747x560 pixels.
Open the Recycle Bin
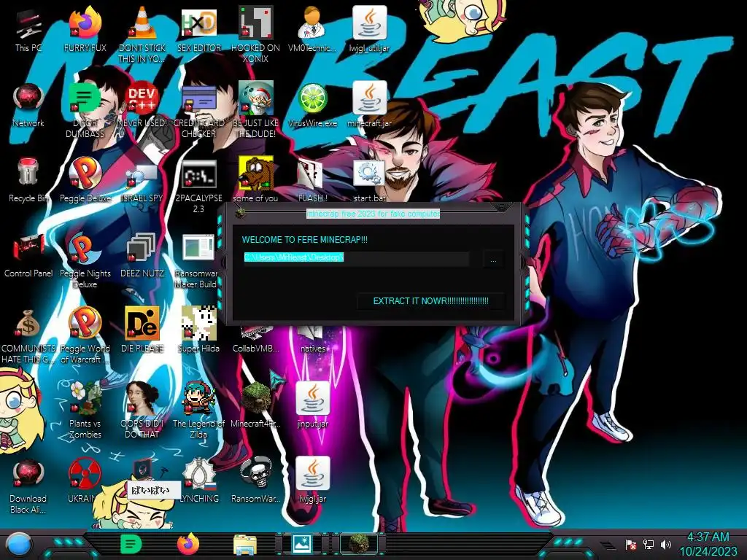(28, 180)
